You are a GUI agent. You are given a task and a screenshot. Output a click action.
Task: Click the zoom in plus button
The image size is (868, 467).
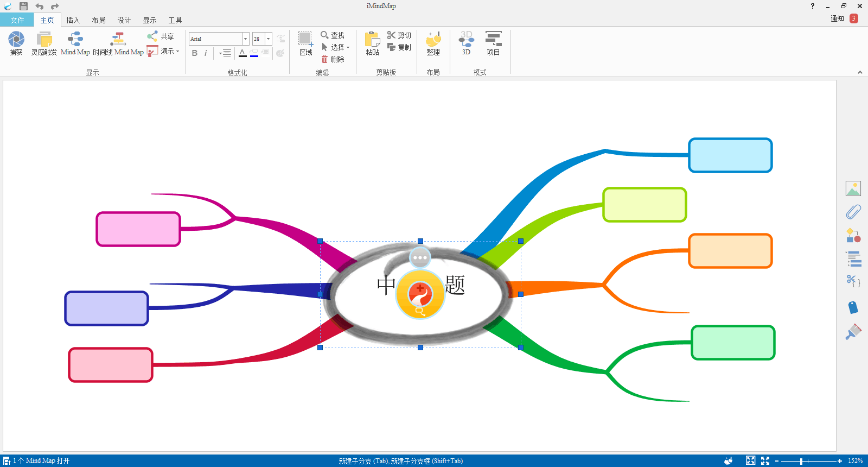(x=840, y=461)
